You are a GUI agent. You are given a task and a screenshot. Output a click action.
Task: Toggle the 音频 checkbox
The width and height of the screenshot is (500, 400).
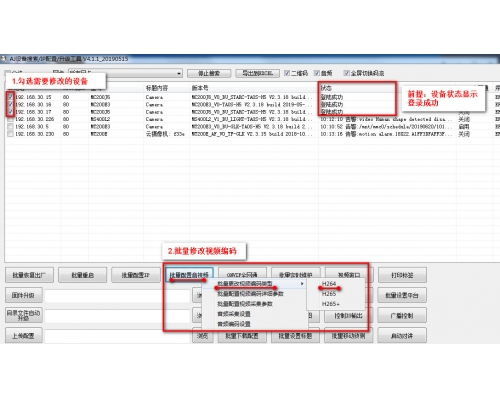(x=317, y=73)
